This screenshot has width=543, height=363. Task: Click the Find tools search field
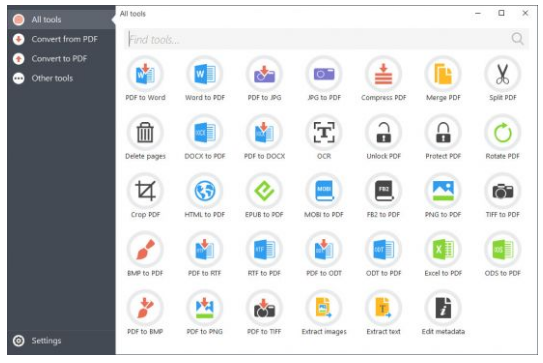pos(326,39)
